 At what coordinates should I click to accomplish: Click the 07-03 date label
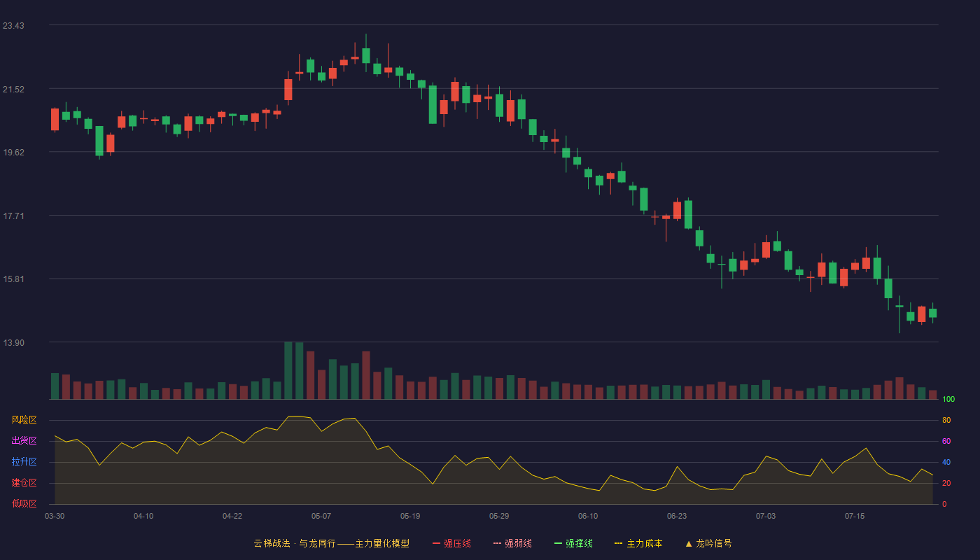coord(766,516)
